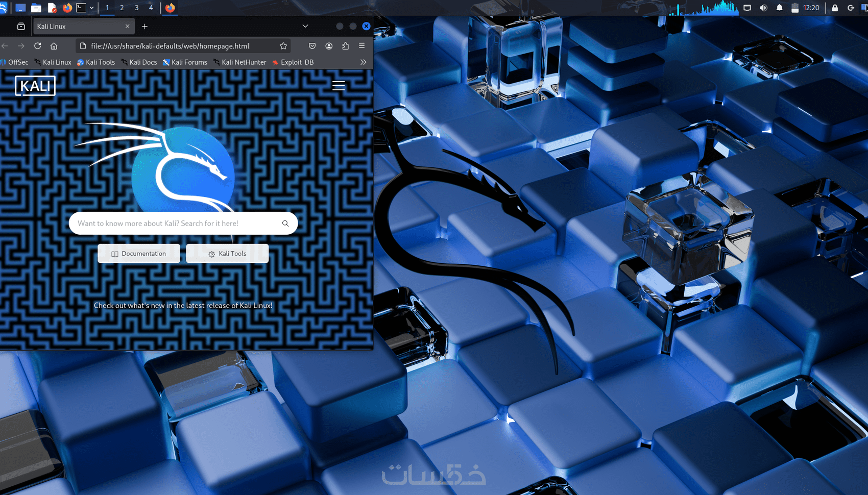
Task: Expand the terminal launcher dropdown arrow
Action: [92, 8]
